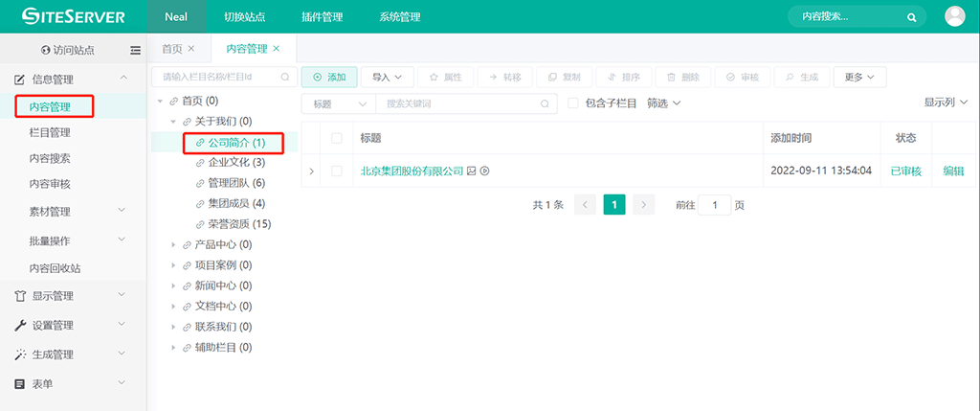Select the checkbox for 北京集团股份有限公司 row
Image resolution: width=980 pixels, height=411 pixels.
[x=336, y=171]
